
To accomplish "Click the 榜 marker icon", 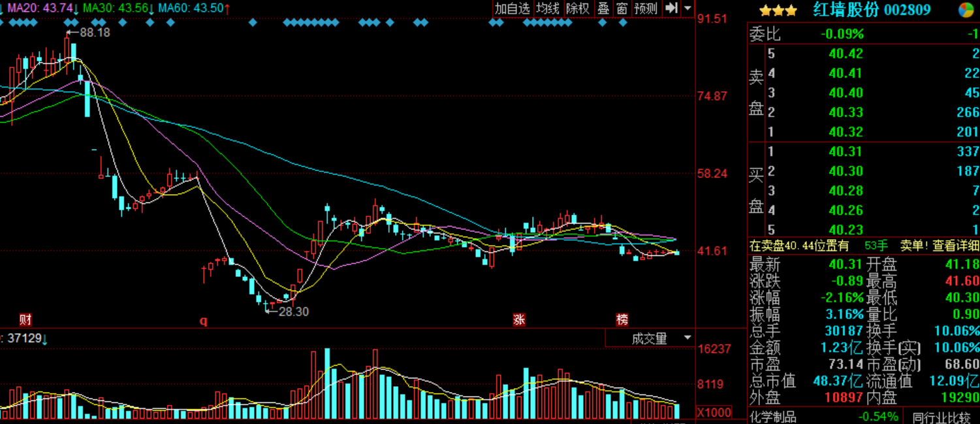I will 622,320.
